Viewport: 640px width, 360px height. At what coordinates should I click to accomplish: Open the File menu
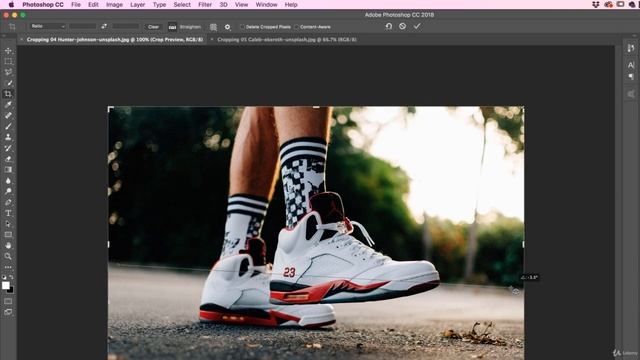pos(76,4)
